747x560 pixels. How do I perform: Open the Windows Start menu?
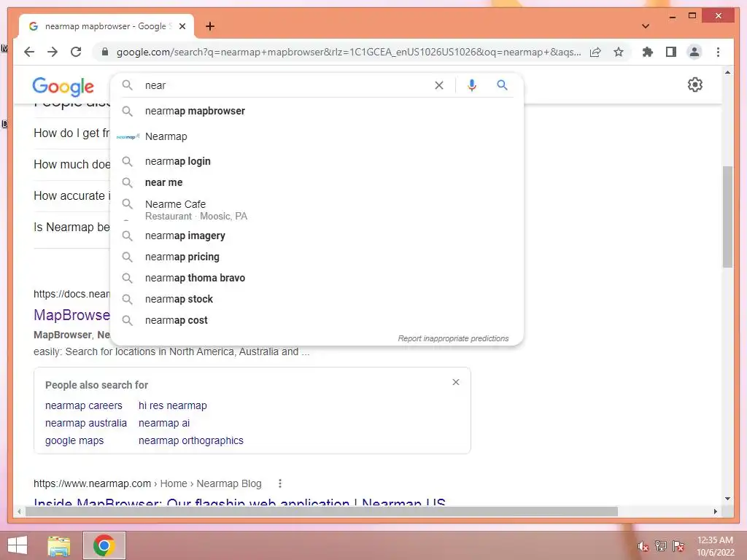coord(18,545)
